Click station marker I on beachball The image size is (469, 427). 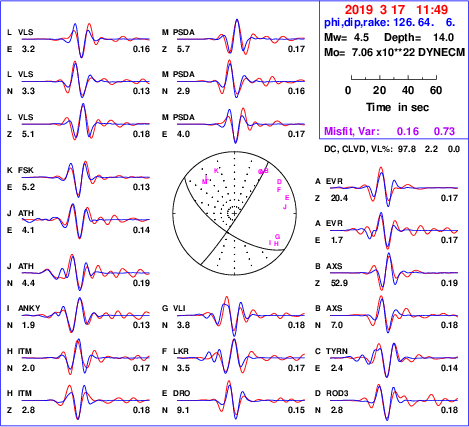(270, 242)
